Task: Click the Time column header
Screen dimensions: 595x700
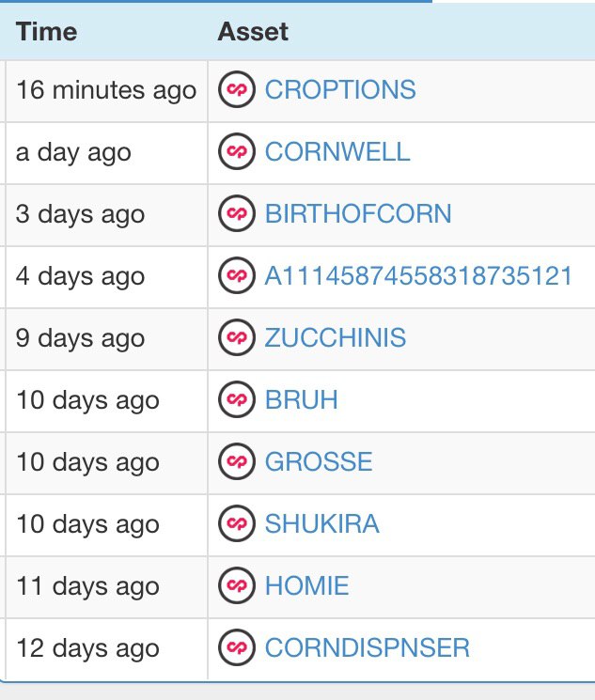Action: tap(46, 32)
